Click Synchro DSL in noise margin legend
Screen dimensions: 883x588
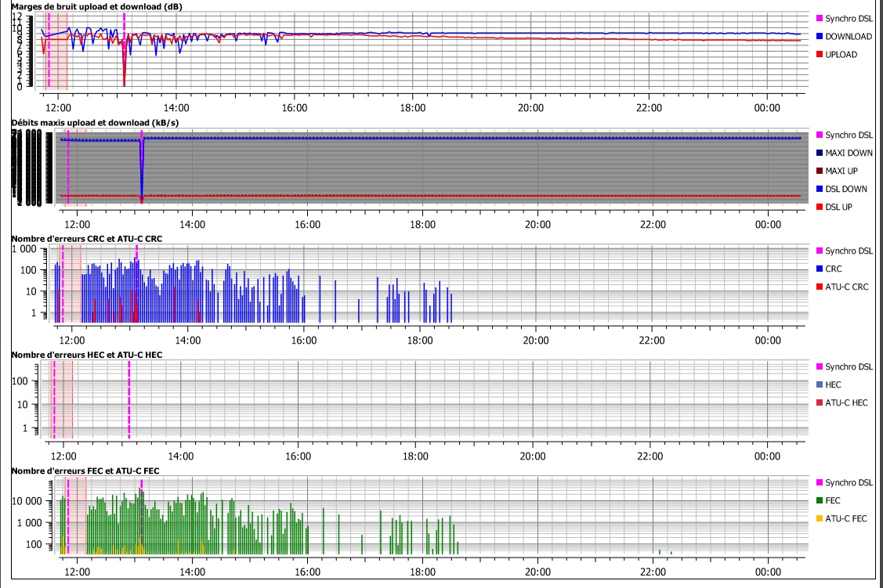tap(848, 18)
